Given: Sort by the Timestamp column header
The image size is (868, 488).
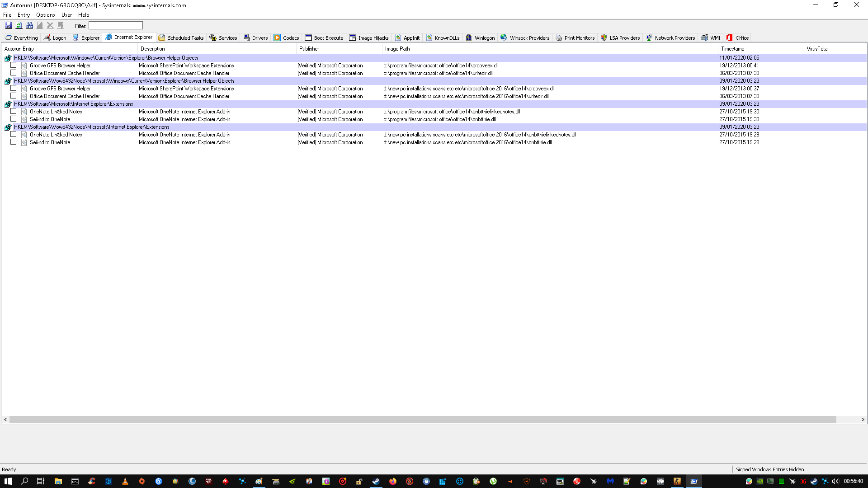Looking at the screenshot, I should pyautogui.click(x=732, y=49).
